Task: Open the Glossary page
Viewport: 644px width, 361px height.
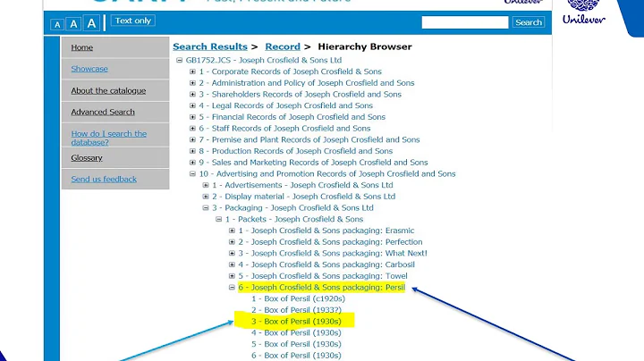Action: pyautogui.click(x=87, y=157)
